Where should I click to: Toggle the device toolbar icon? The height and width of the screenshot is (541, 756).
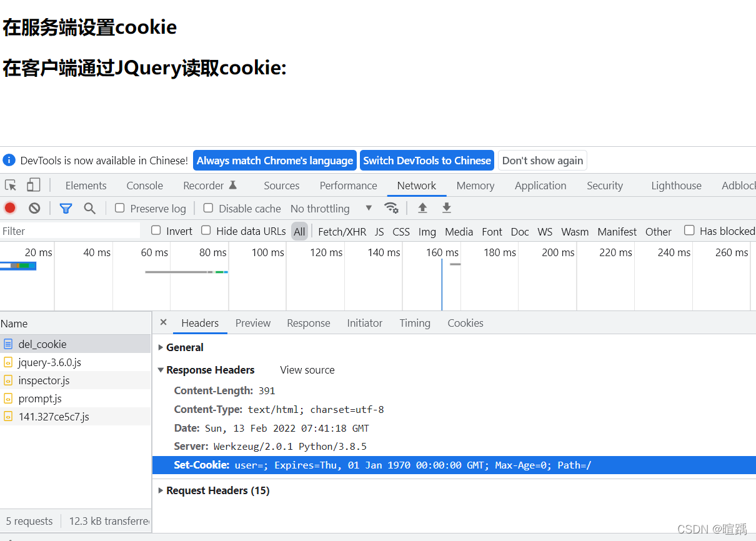[x=33, y=185]
